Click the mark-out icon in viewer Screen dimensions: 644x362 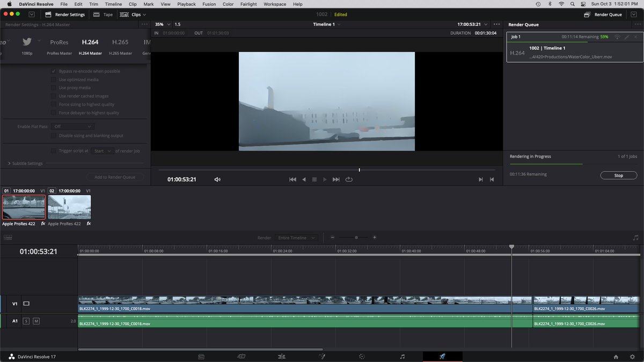[x=492, y=180]
